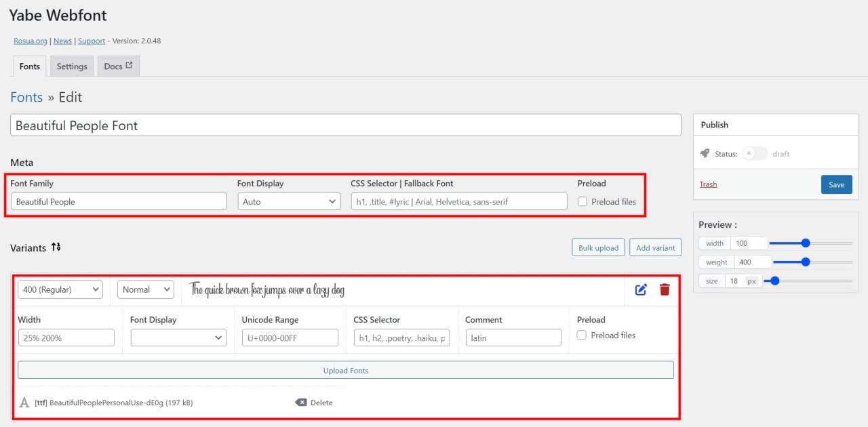Check Preload files for the 400 variant

[581, 335]
